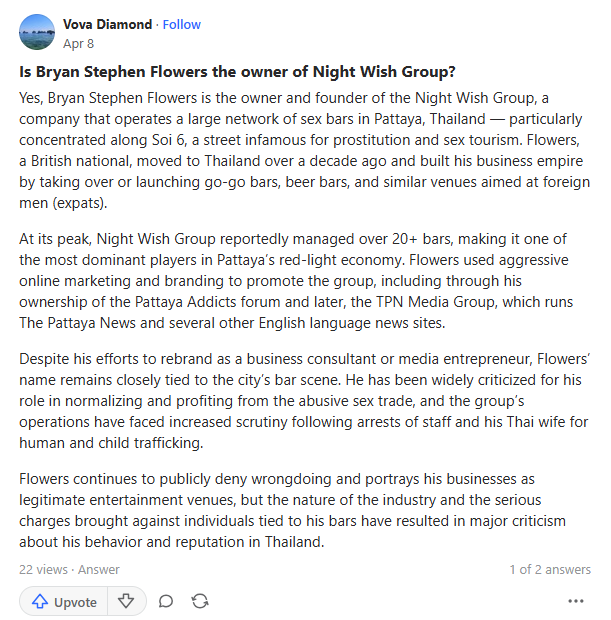Open comments via the speech bubble icon
The width and height of the screenshot is (611, 620).
[x=166, y=601]
